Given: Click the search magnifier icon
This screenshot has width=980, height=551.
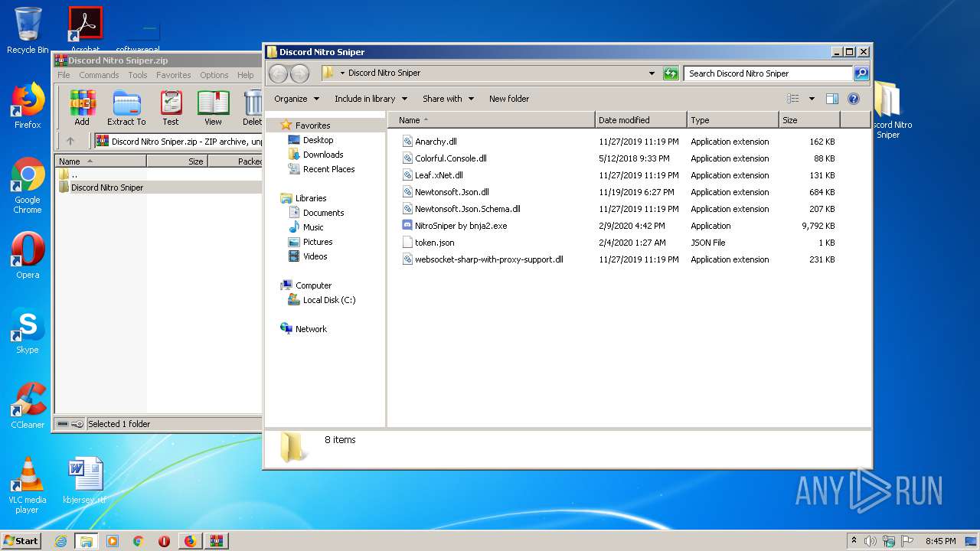Looking at the screenshot, I should 861,73.
